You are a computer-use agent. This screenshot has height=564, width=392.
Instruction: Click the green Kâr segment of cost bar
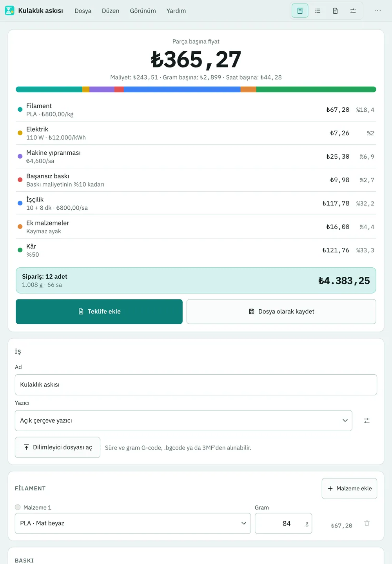[x=316, y=89]
